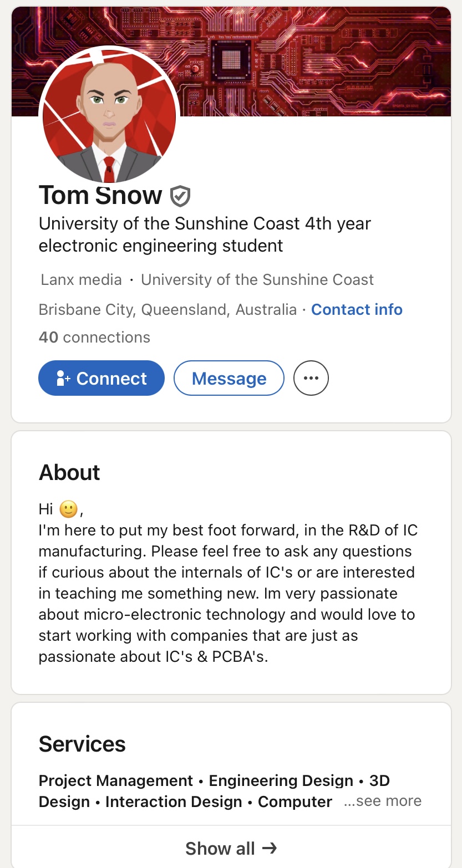Click the smiley emoji in the About text
The image size is (462, 868).
tap(68, 509)
